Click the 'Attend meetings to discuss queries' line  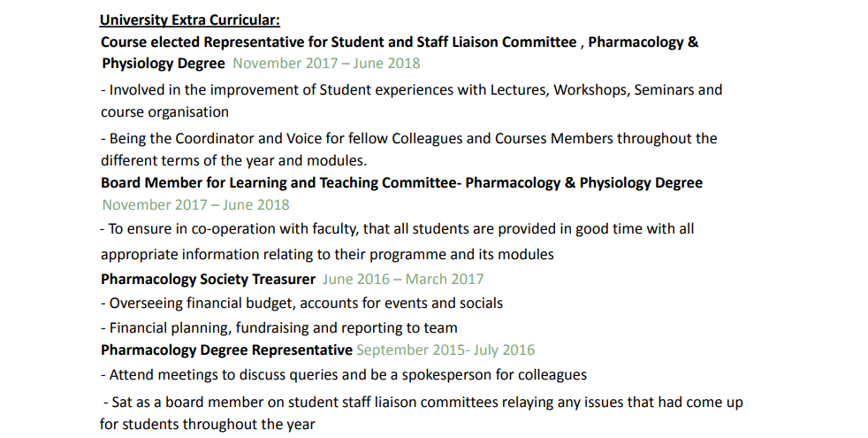343,374
